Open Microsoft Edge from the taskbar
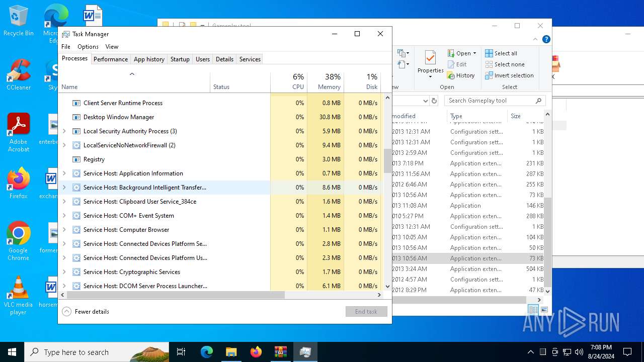 click(207, 352)
